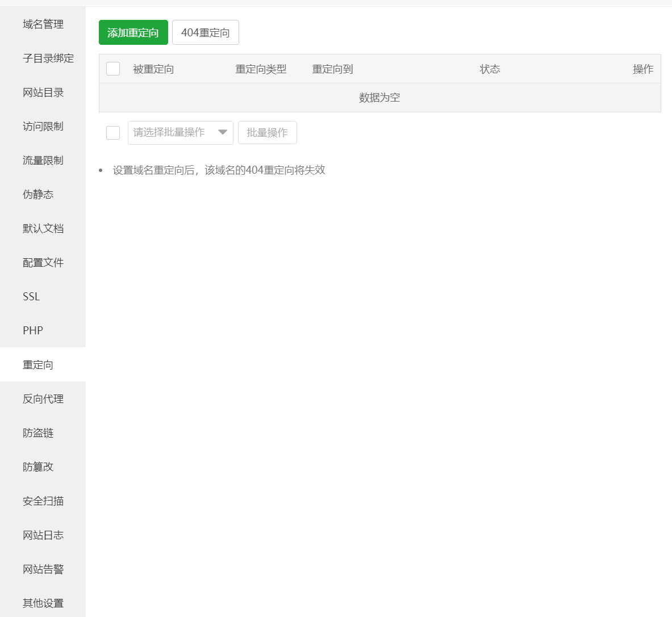Select 访问限制 in the sidebar

[43, 127]
